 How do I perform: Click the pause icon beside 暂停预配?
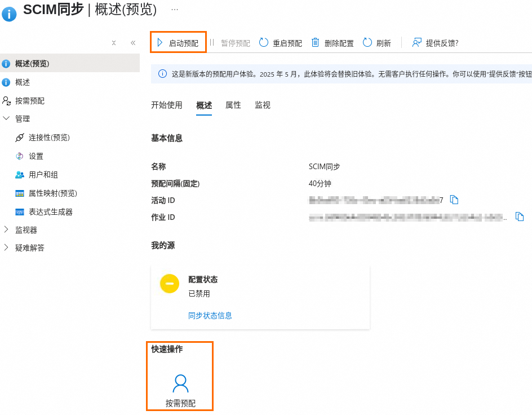[x=212, y=43]
